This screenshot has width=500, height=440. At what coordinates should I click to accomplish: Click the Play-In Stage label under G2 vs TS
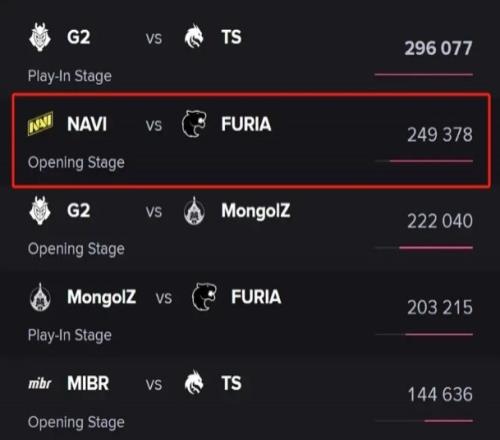pos(70,76)
